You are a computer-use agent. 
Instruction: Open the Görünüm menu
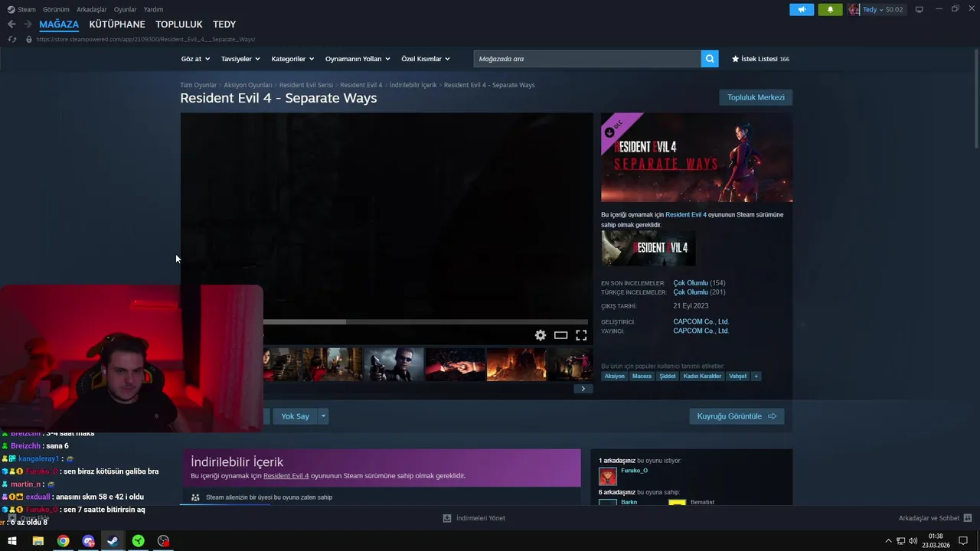[x=56, y=9]
